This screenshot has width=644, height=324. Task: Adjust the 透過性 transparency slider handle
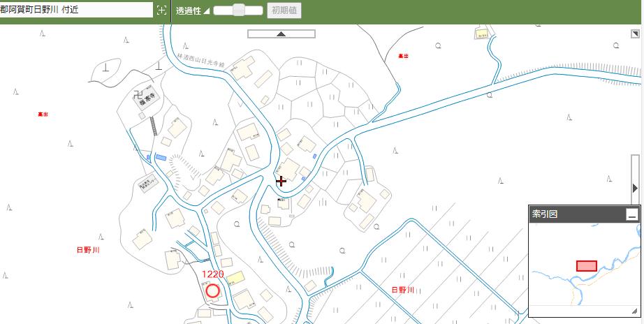click(239, 10)
